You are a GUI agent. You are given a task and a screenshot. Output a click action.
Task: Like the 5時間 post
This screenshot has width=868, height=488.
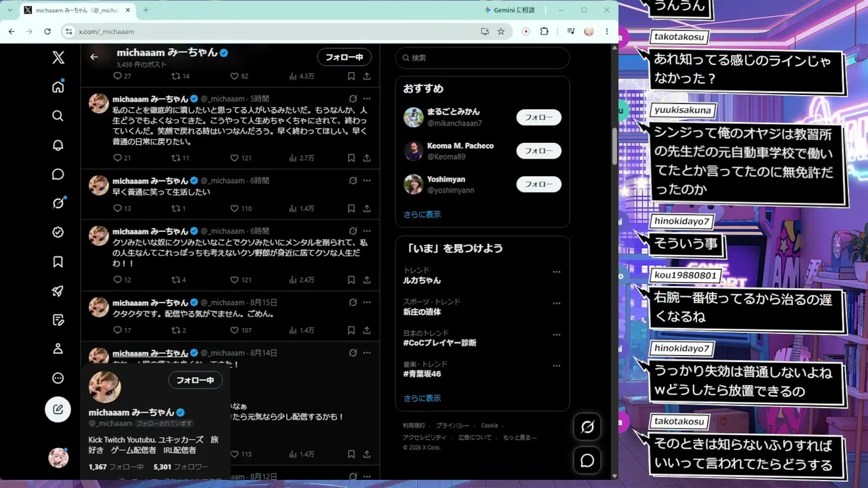point(241,158)
